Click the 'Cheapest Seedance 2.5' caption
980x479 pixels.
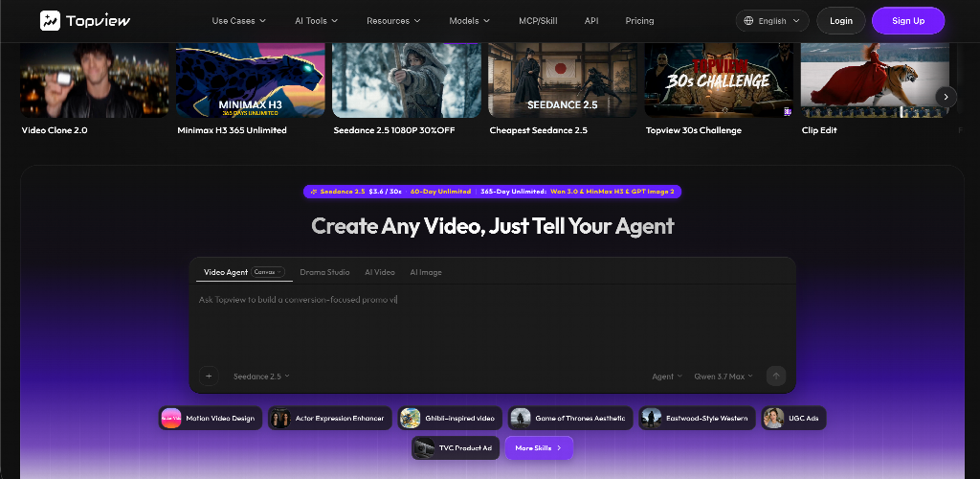point(538,130)
